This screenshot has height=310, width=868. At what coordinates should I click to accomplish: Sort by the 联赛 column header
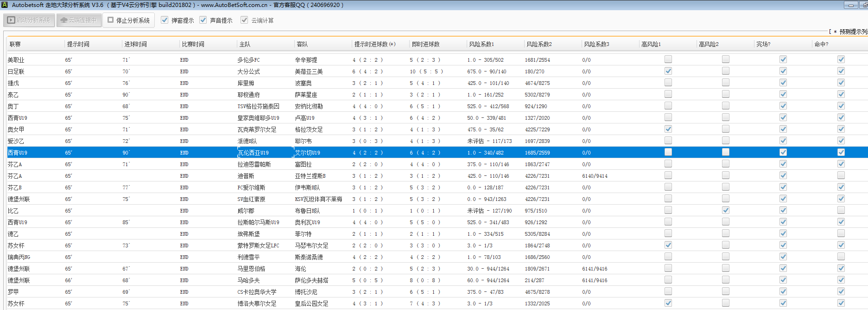coord(15,44)
